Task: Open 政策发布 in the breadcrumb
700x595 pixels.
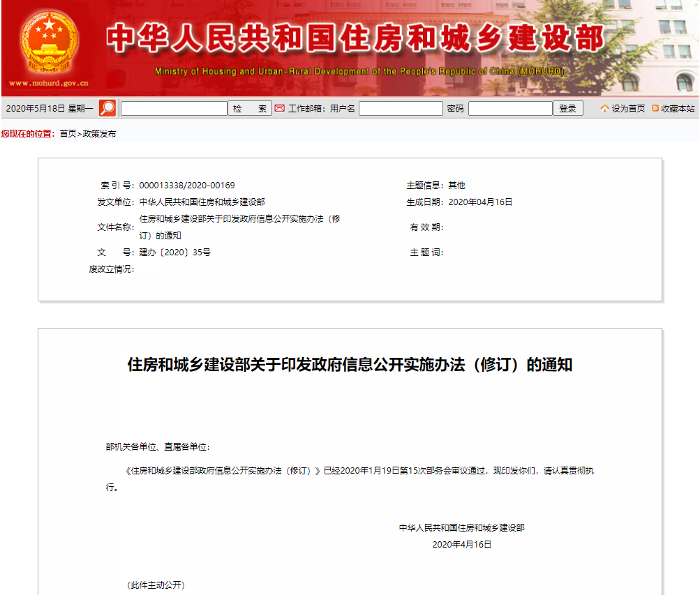Action: pos(99,134)
